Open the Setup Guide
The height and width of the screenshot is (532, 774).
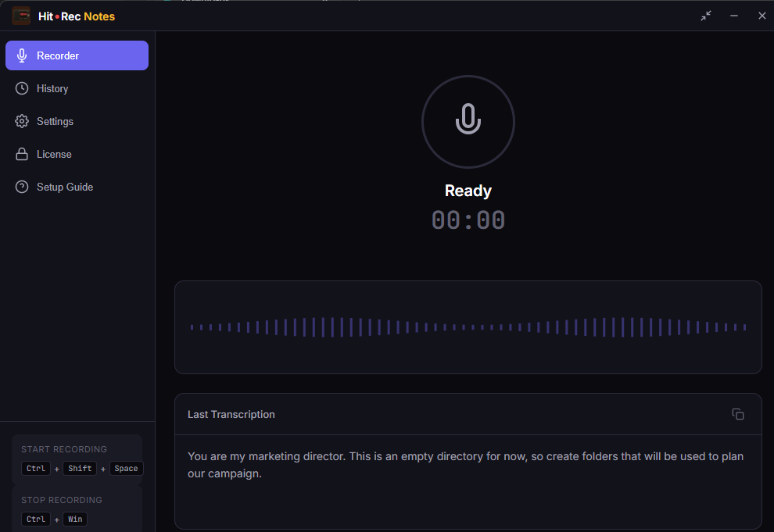[x=77, y=187]
